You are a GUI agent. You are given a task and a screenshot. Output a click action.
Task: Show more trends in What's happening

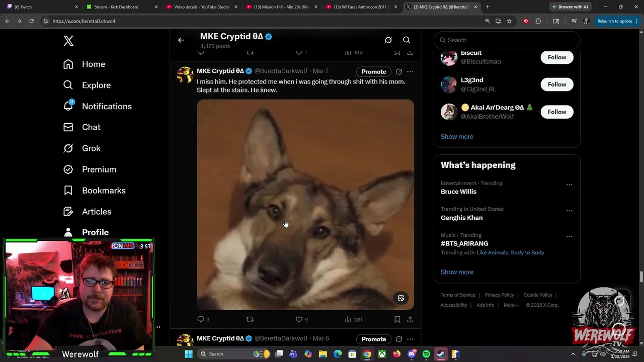pyautogui.click(x=457, y=272)
